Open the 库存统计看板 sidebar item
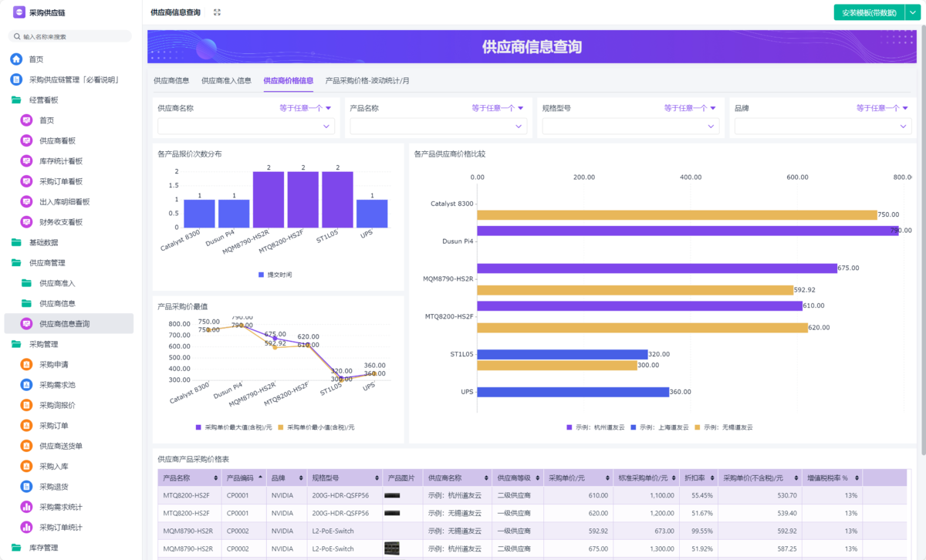926x560 pixels. [60, 161]
